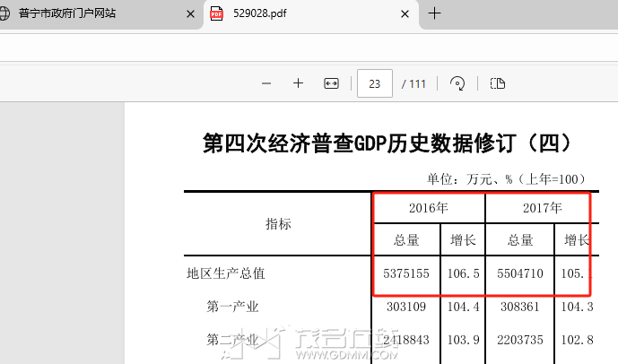
Task: Click the 2017年 column header
Action: click(542, 208)
